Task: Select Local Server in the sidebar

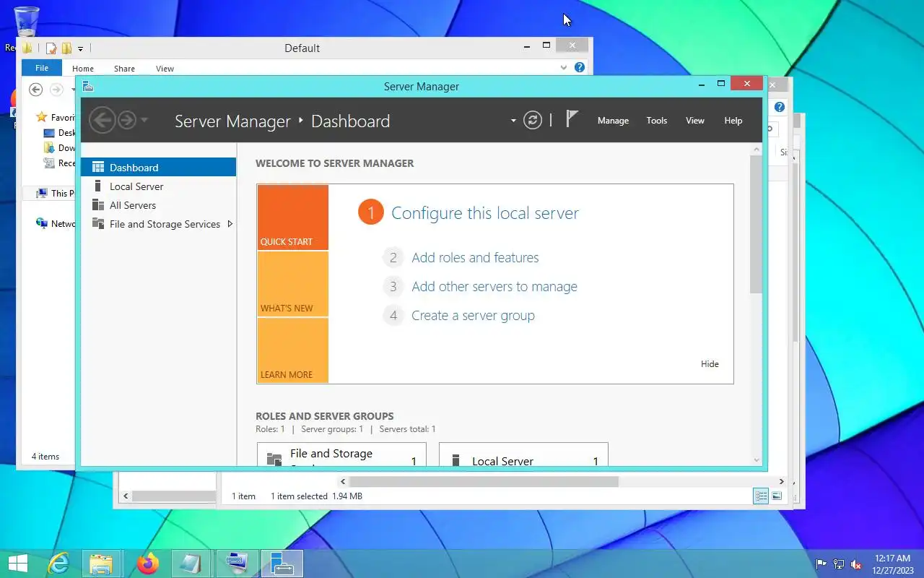Action: 158,186
